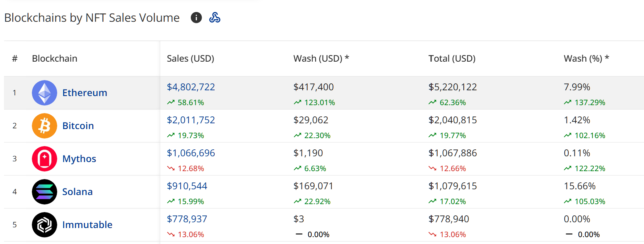This screenshot has height=244, width=644.
Task: Open the Immutable blockchain link
Action: (87, 225)
